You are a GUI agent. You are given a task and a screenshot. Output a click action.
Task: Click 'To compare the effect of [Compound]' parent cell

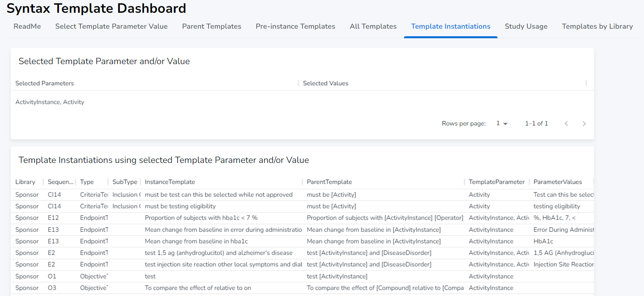pos(385,288)
